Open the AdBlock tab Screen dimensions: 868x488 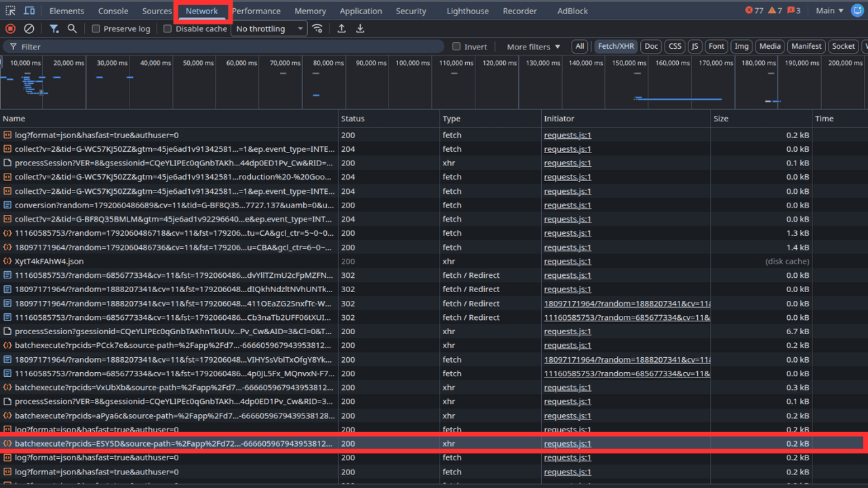tap(573, 11)
